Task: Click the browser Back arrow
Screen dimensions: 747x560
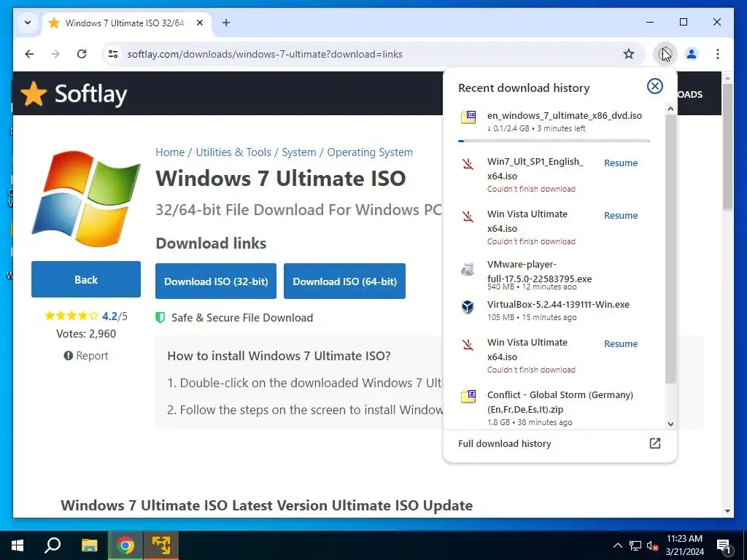Action: click(29, 54)
